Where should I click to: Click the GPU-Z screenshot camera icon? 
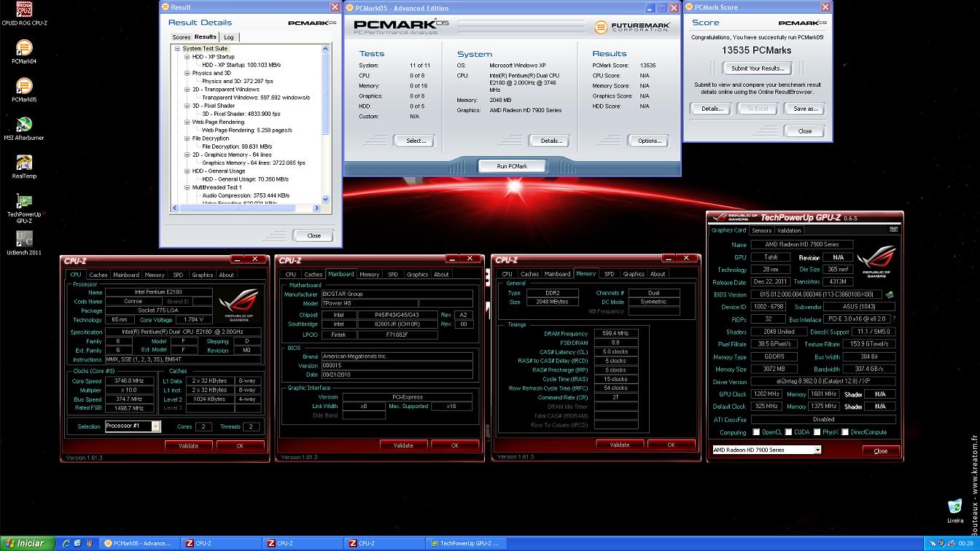pos(893,230)
